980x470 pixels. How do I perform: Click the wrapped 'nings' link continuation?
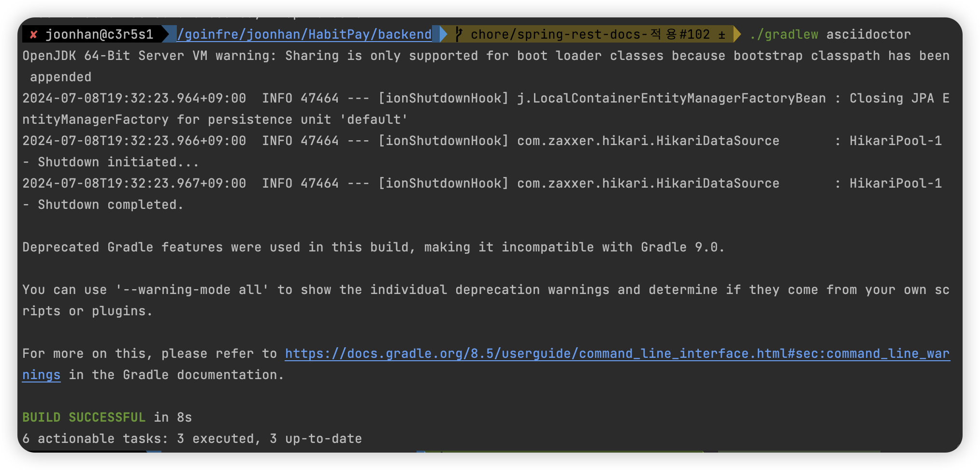[x=42, y=375]
